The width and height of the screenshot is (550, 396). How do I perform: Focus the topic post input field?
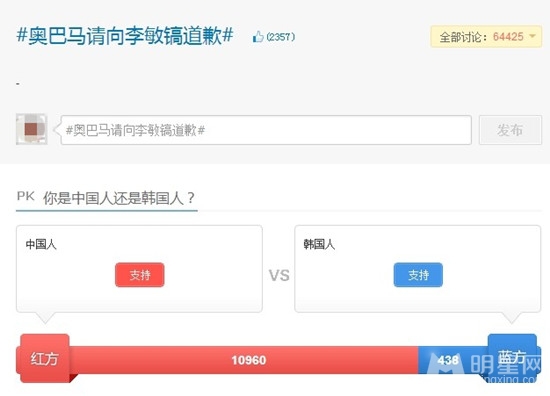[266, 130]
